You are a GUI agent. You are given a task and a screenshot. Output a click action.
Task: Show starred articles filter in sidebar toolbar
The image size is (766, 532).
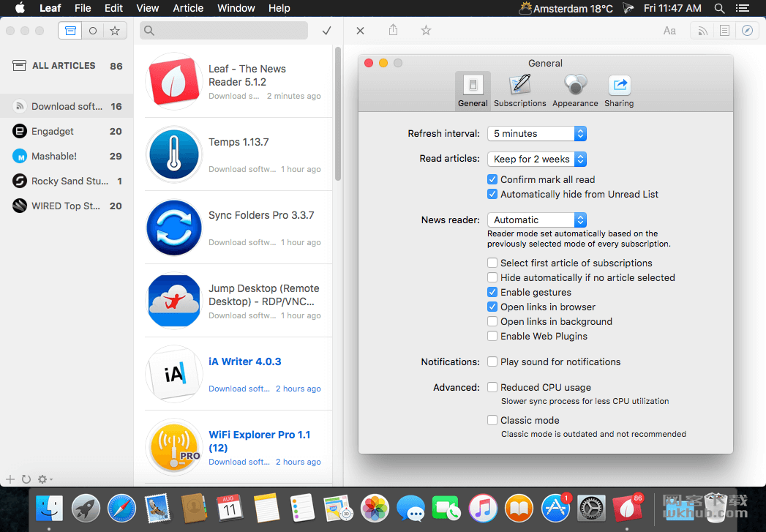(x=116, y=31)
